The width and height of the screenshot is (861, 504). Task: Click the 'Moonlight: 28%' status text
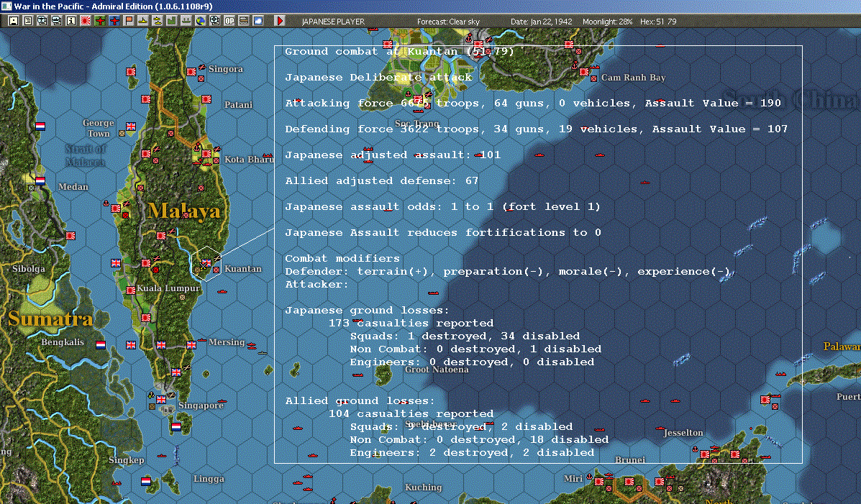[x=607, y=22]
